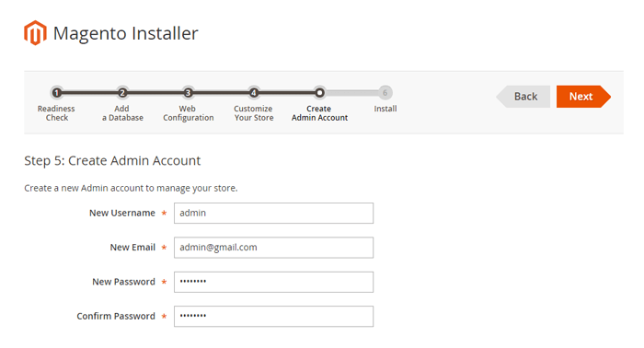The height and width of the screenshot is (348, 644).
Task: Select step 2 circle Add a Database
Action: (x=122, y=93)
